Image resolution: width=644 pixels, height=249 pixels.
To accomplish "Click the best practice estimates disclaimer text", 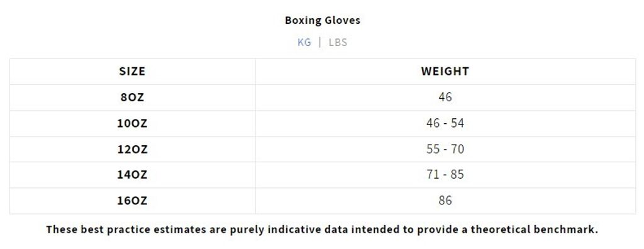I will pos(322,230).
